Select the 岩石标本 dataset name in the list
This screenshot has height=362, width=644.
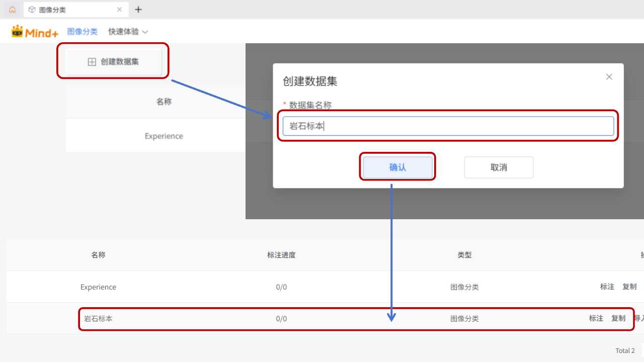pyautogui.click(x=98, y=319)
